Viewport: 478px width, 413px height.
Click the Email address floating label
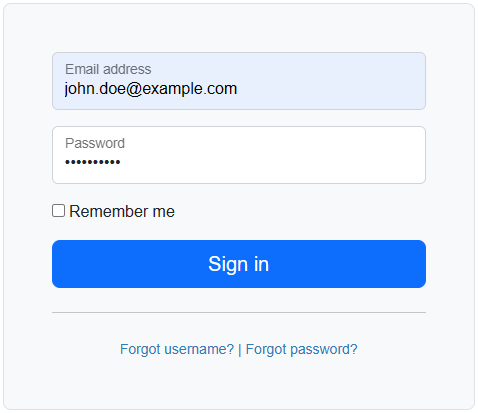coord(108,69)
